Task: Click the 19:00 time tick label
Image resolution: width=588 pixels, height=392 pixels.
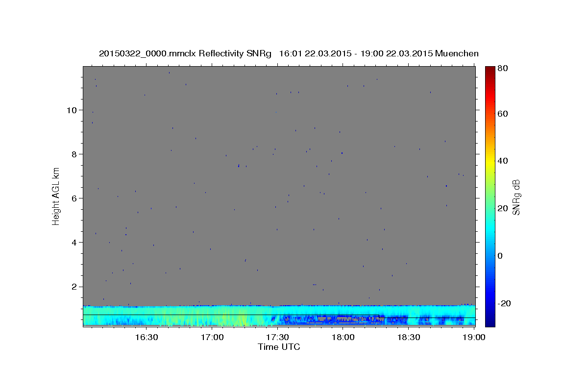Action: pos(474,338)
